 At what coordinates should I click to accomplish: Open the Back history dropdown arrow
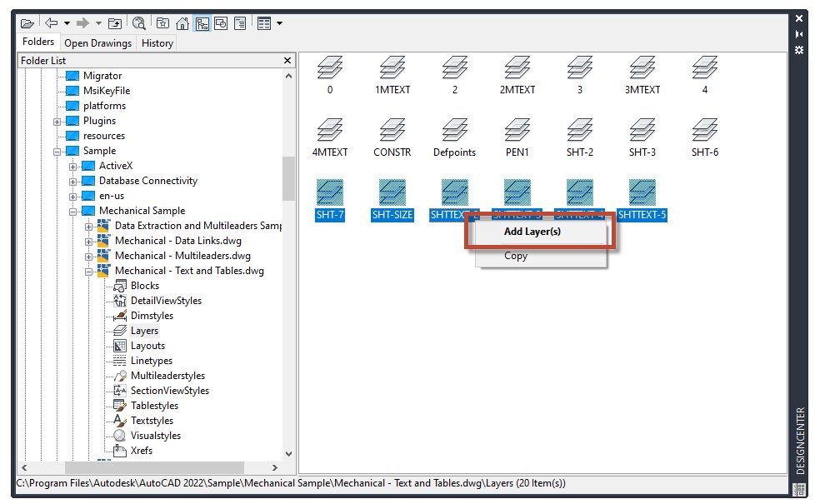(x=67, y=23)
